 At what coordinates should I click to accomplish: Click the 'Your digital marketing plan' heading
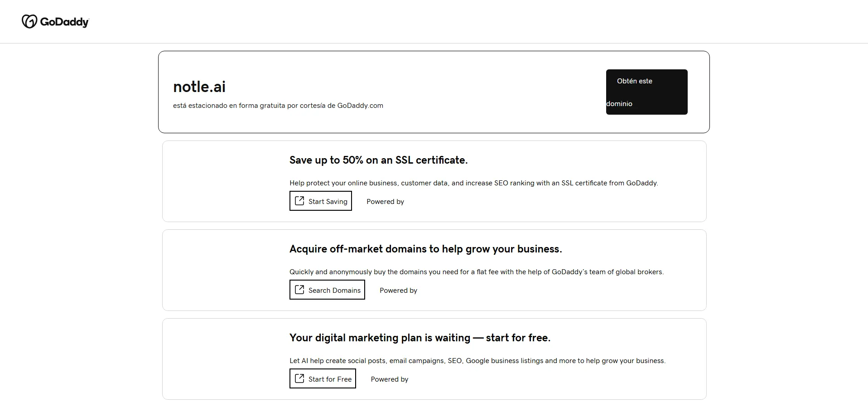pos(420,338)
